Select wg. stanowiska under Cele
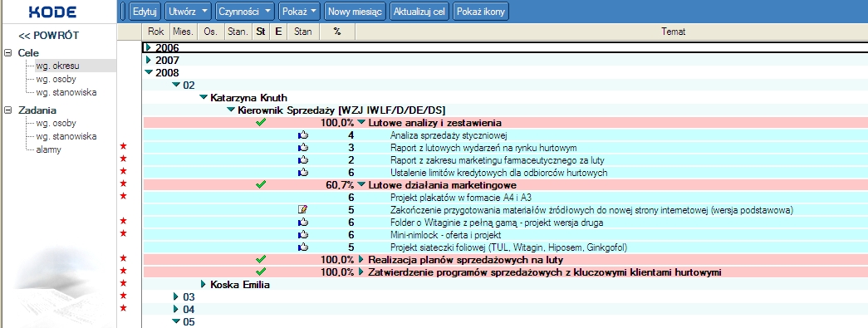 (66, 92)
